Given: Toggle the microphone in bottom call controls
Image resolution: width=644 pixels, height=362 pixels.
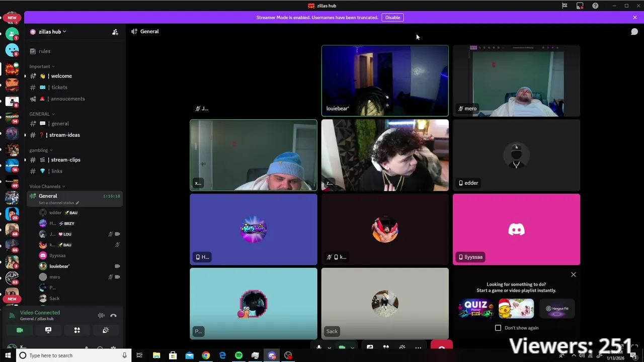Looking at the screenshot, I should pyautogui.click(x=319, y=347).
